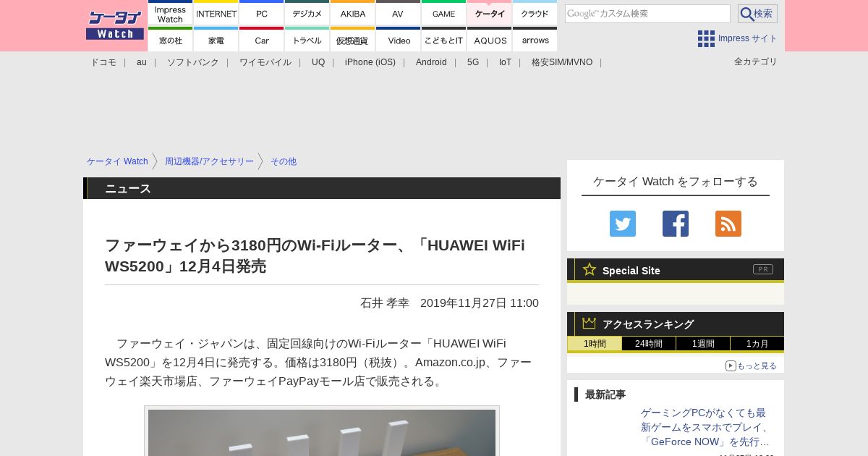The width and height of the screenshot is (868, 456).
Task: Click the 検索 search button
Action: 757,14
